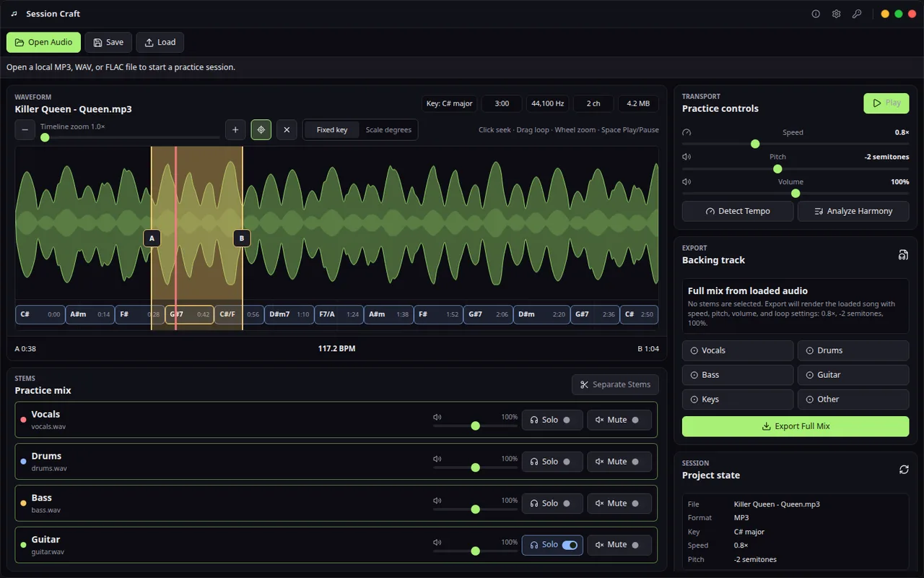The height and width of the screenshot is (578, 924).
Task: Open settings gear in the title bar
Action: click(836, 14)
